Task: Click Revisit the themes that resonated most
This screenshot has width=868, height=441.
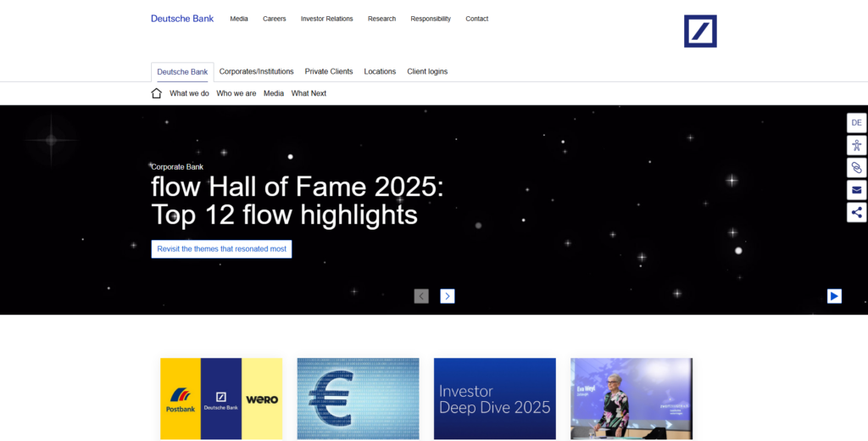Action: [x=221, y=249]
